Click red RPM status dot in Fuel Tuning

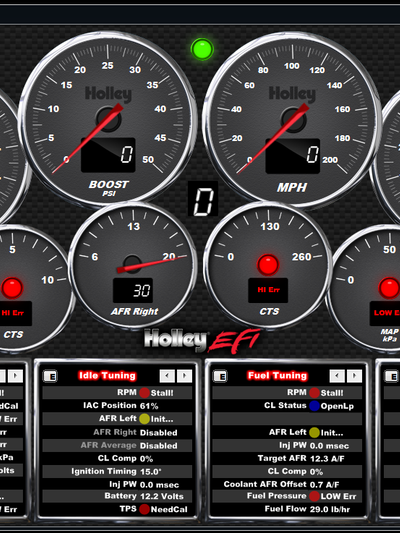(314, 393)
